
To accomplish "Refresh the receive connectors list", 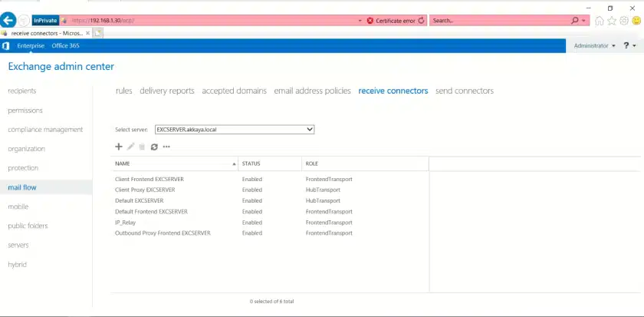I will click(154, 147).
